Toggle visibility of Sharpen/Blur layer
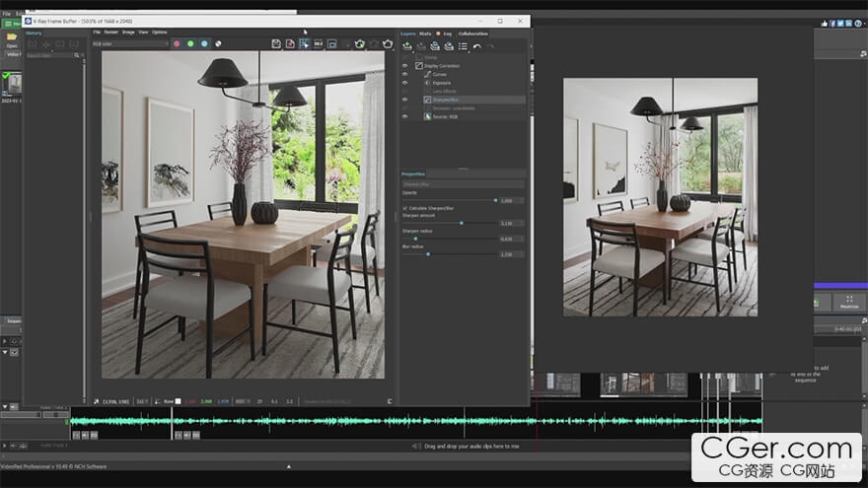Viewport: 868px width, 488px height. click(404, 100)
